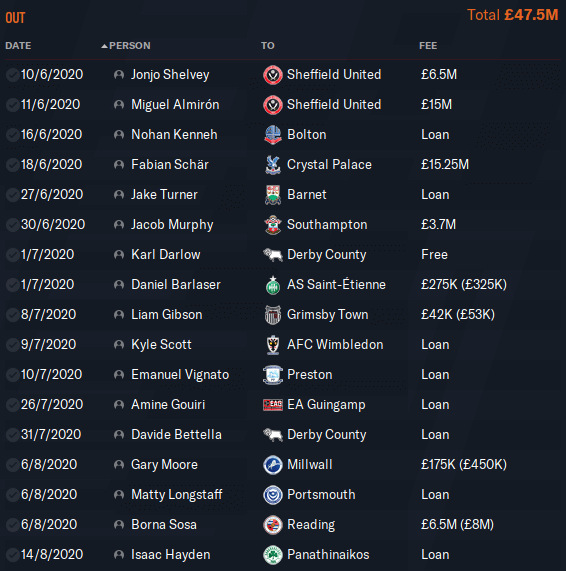Toggle the checkmark for the 18/6/2020 row

pos(12,165)
